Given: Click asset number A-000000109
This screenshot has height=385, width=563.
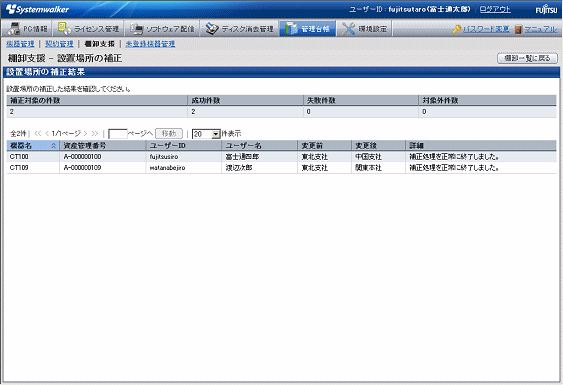Looking at the screenshot, I should pyautogui.click(x=82, y=168).
